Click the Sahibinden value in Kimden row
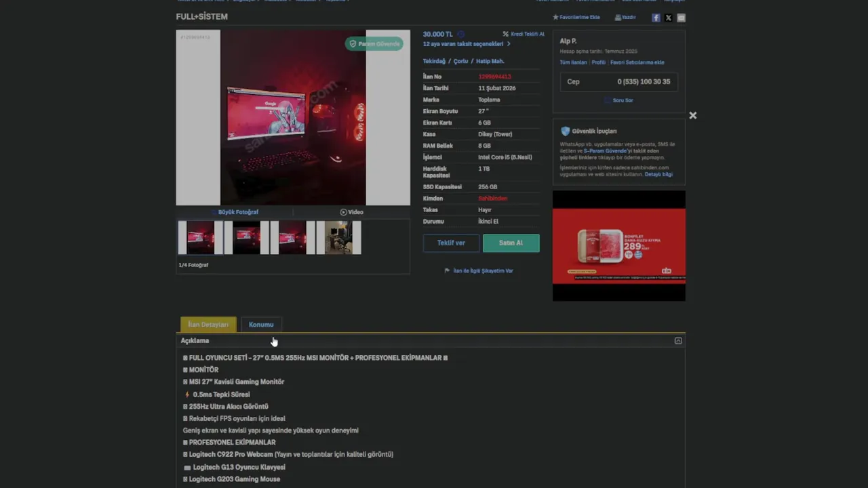Screen dimensions: 868x488 tap(493, 199)
